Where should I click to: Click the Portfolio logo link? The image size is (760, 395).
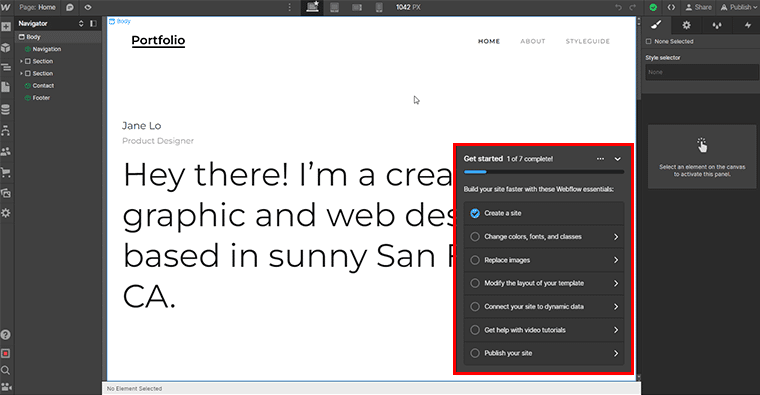coord(158,41)
